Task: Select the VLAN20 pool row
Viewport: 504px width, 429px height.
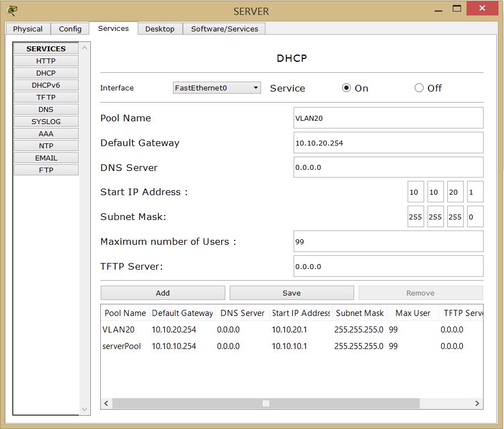Action: point(291,330)
